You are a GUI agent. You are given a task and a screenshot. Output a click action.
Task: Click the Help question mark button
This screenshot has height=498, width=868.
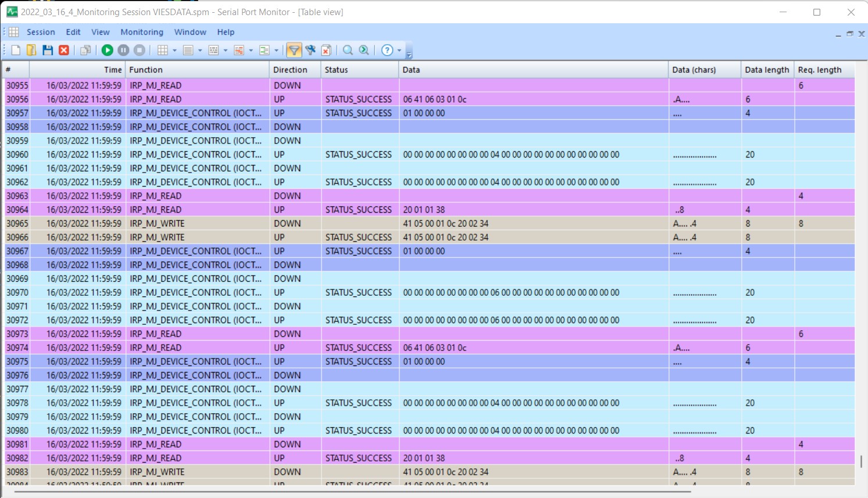coord(386,50)
